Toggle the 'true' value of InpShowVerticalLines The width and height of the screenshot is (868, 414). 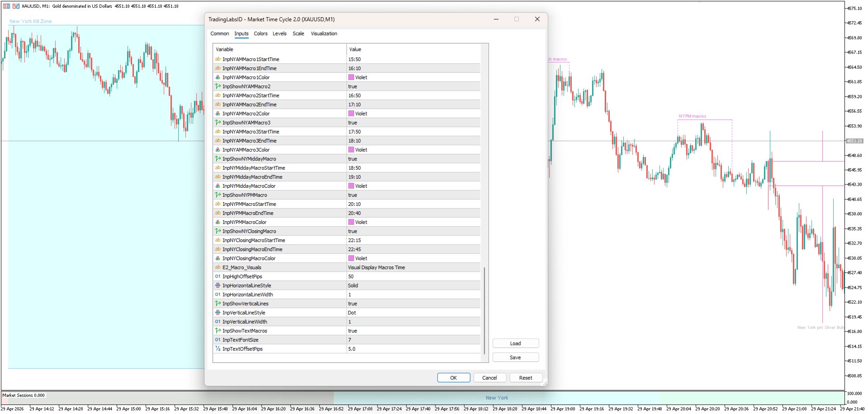coord(352,304)
